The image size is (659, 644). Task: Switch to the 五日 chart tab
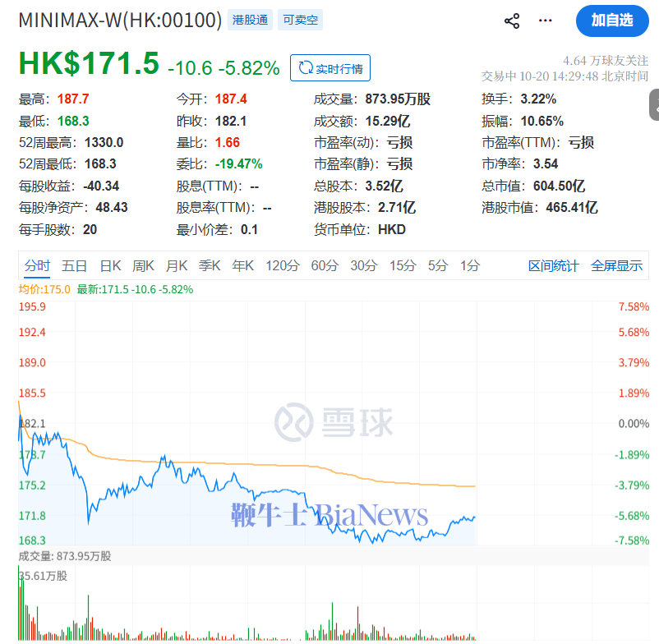(x=74, y=265)
